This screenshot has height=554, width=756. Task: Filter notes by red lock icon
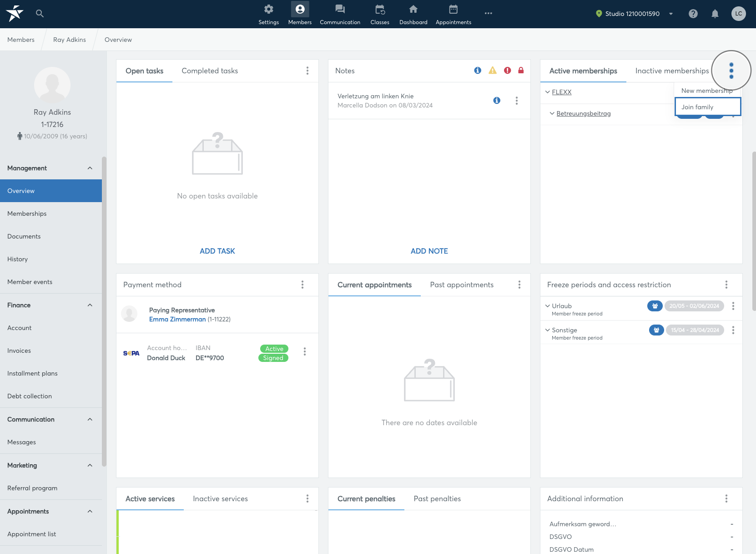pos(521,71)
